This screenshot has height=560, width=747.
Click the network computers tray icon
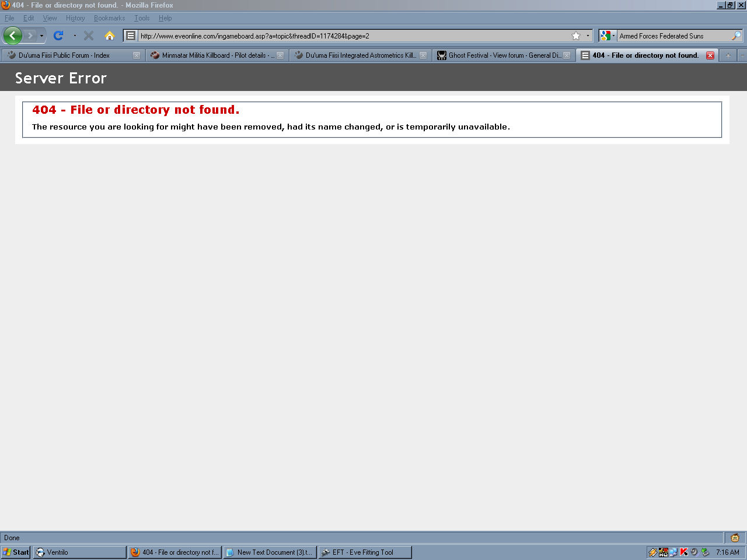[x=673, y=552]
